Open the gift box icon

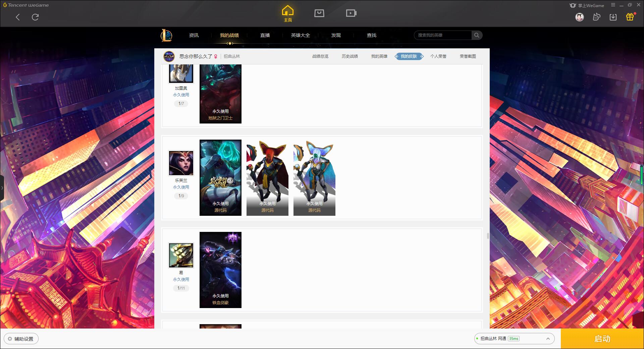tap(630, 17)
